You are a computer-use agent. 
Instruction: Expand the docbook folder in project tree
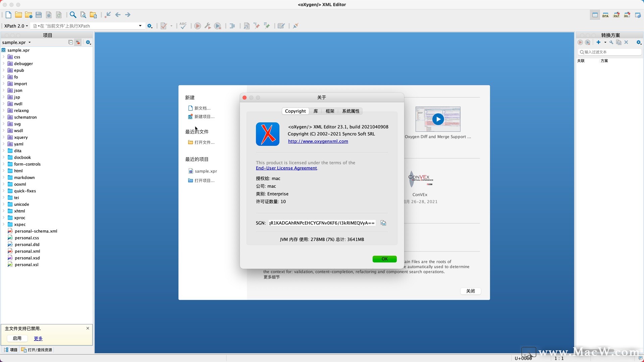(x=3, y=157)
